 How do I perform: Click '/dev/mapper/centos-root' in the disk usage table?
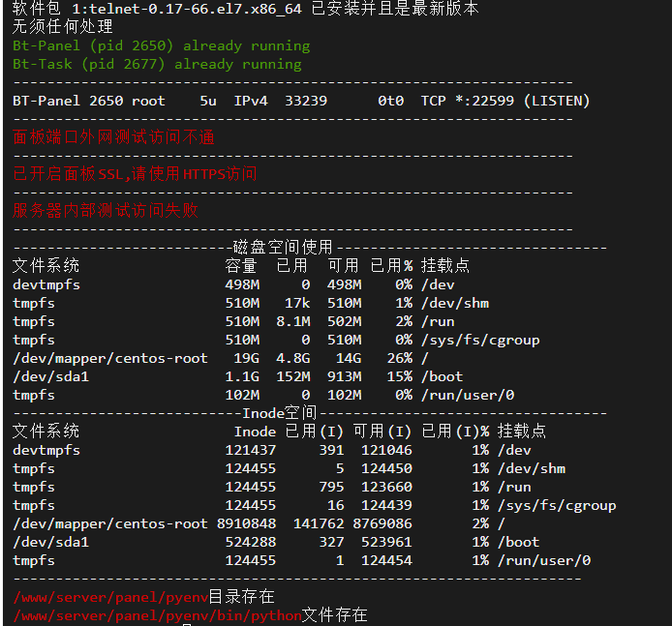coord(110,358)
